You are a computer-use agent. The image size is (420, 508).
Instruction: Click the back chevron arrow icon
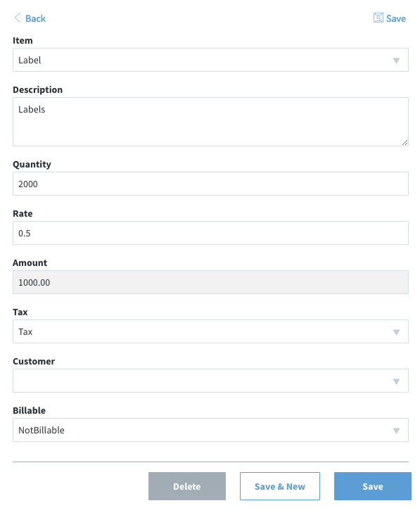coord(18,18)
